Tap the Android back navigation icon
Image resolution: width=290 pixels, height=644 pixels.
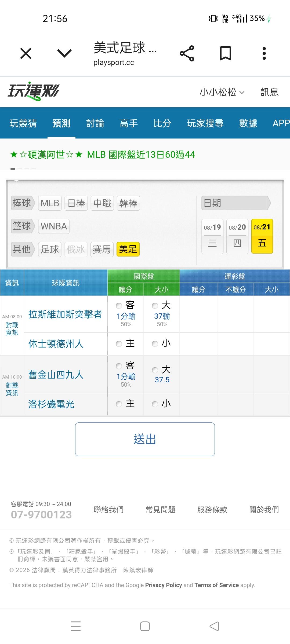point(214,626)
